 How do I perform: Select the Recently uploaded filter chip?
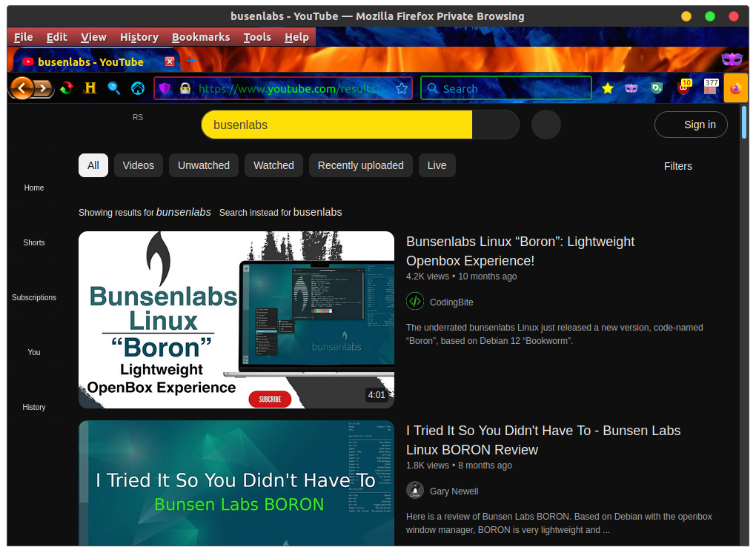361,165
